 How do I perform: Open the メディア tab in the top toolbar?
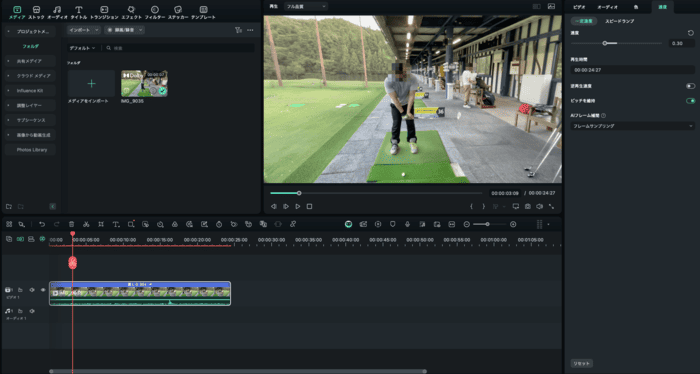click(x=17, y=12)
